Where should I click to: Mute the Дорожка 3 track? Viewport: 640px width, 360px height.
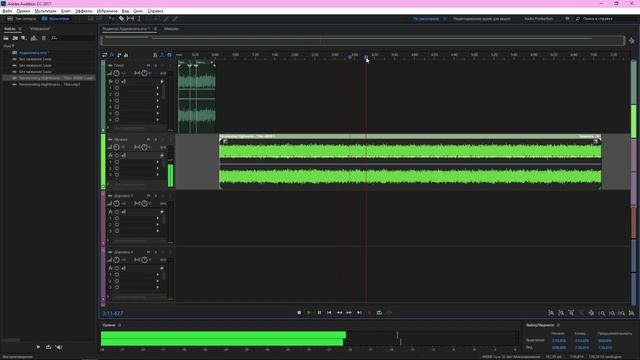149,196
